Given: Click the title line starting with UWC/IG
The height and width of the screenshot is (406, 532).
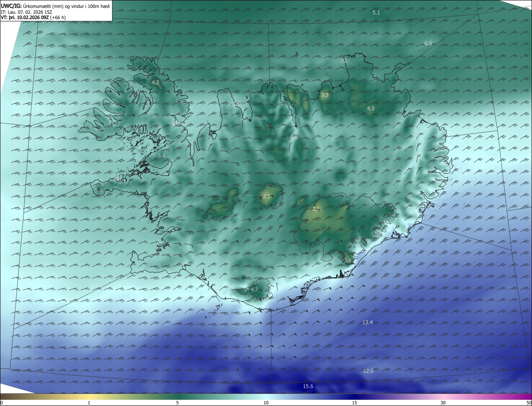Looking at the screenshot, I should [55, 6].
